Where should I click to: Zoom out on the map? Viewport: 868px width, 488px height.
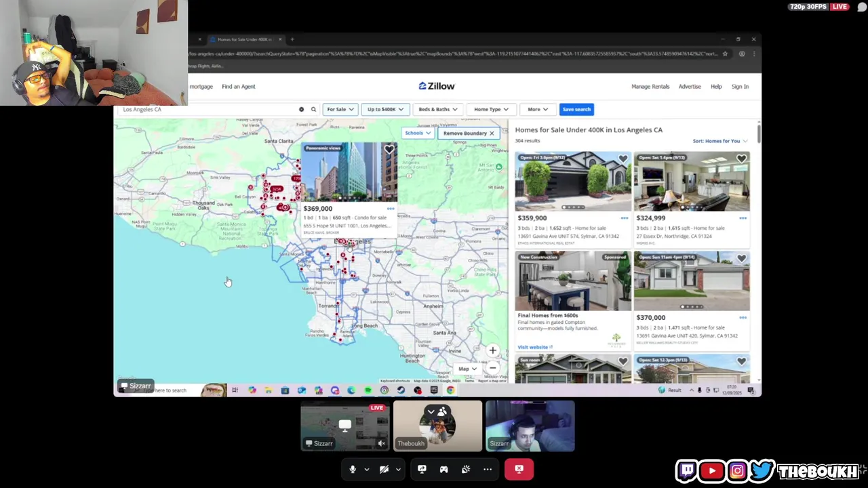pyautogui.click(x=493, y=368)
